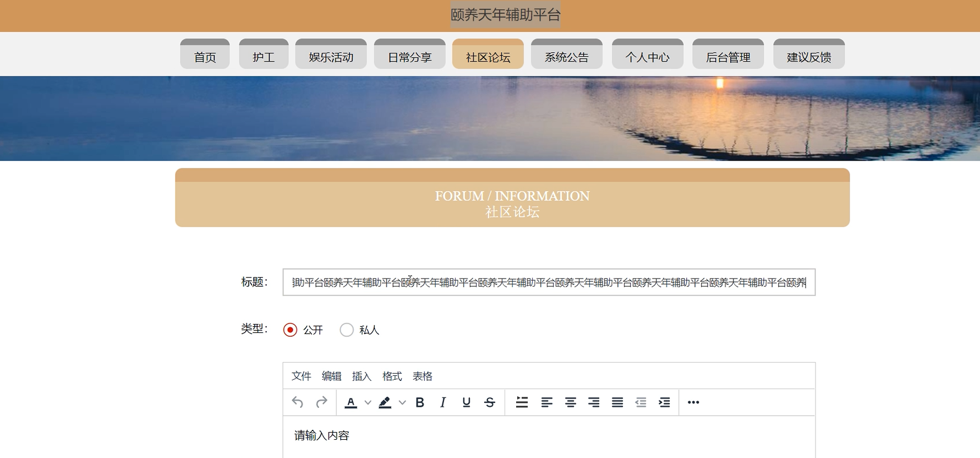This screenshot has height=458, width=980.
Task: Center align the editor text
Action: tap(570, 402)
